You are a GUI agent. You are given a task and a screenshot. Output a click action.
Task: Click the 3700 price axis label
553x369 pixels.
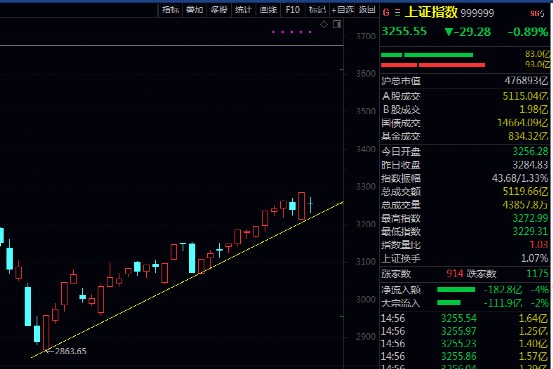click(365, 36)
